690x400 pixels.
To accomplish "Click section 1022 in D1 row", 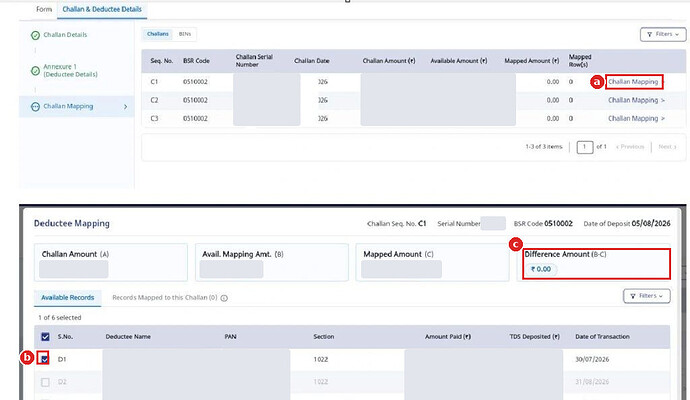I will tap(321, 360).
